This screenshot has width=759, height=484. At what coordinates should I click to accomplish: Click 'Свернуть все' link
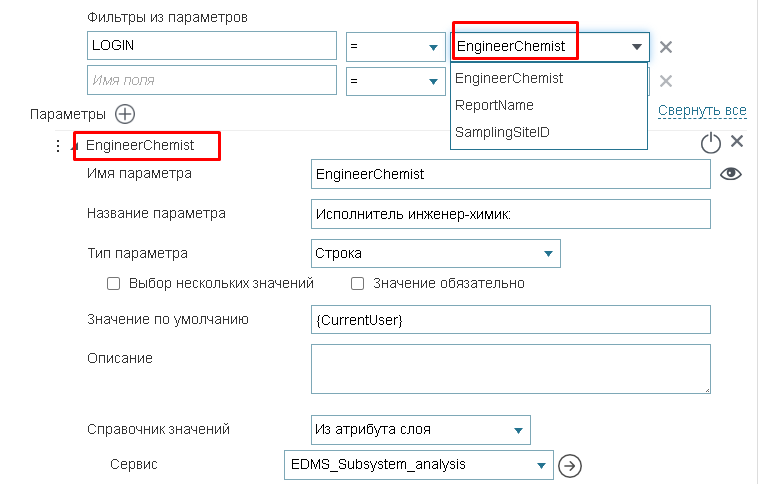click(702, 110)
